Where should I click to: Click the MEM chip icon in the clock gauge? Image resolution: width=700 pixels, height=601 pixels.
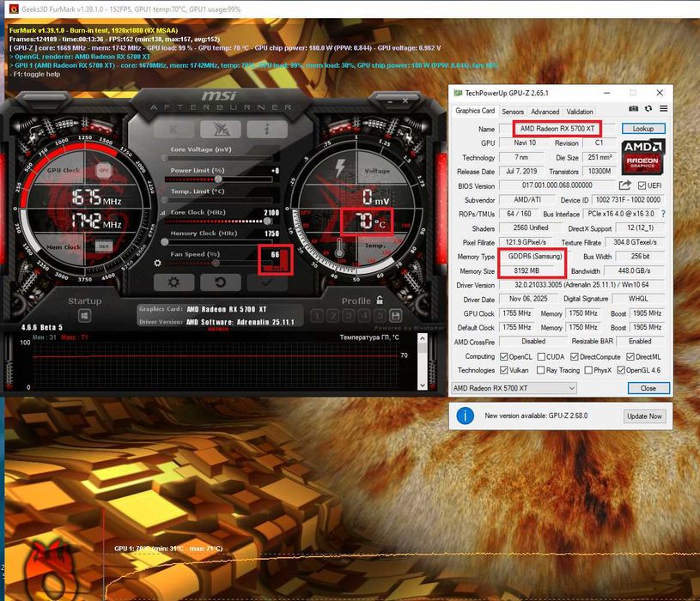pos(104,246)
